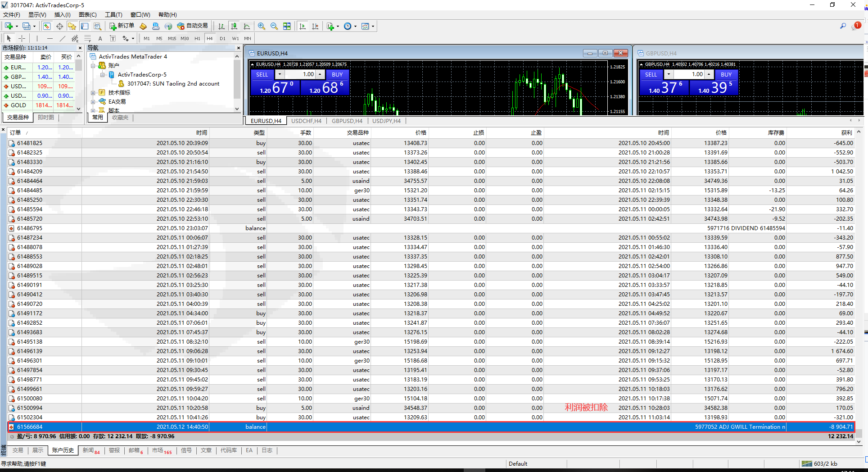Click the New Order (新订单) toolbar button
Viewport: 868px width, 472px height.
(122, 26)
